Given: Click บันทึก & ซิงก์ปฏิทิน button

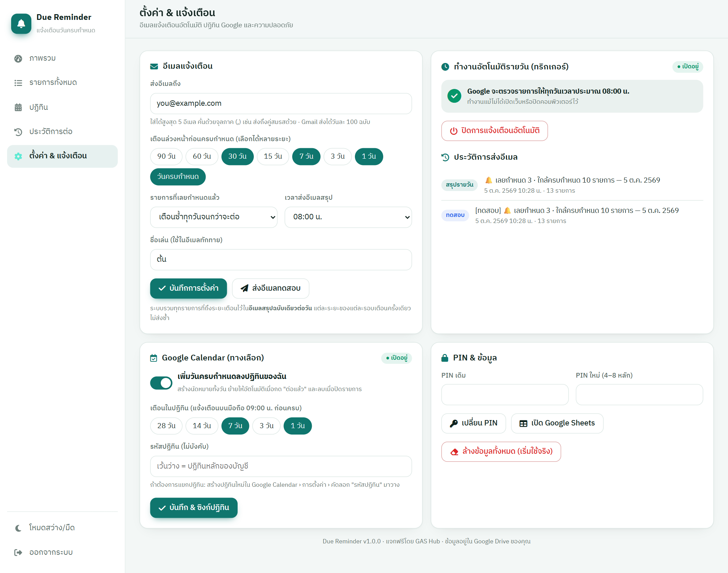Looking at the screenshot, I should coord(194,508).
